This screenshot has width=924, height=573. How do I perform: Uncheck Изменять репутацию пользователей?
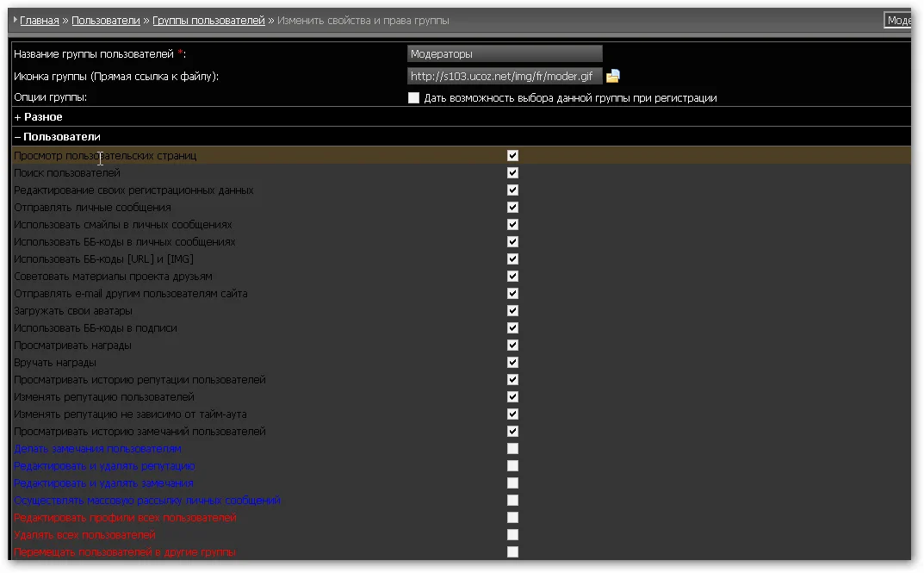tap(512, 396)
